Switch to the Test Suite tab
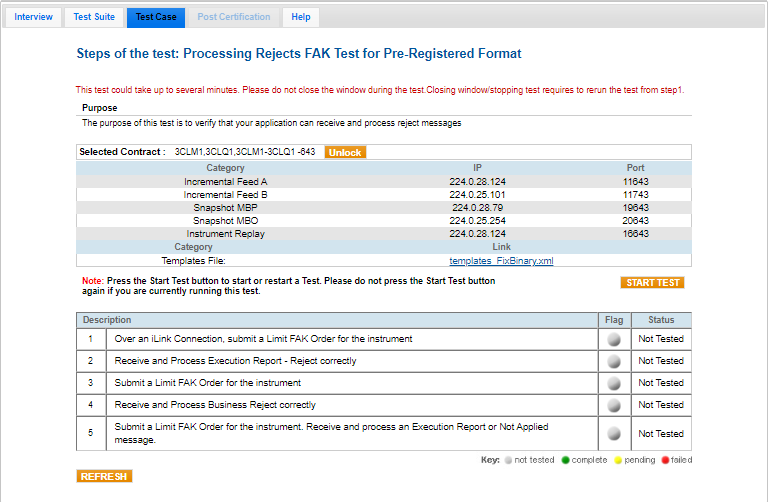The width and height of the screenshot is (768, 502). 95,17
